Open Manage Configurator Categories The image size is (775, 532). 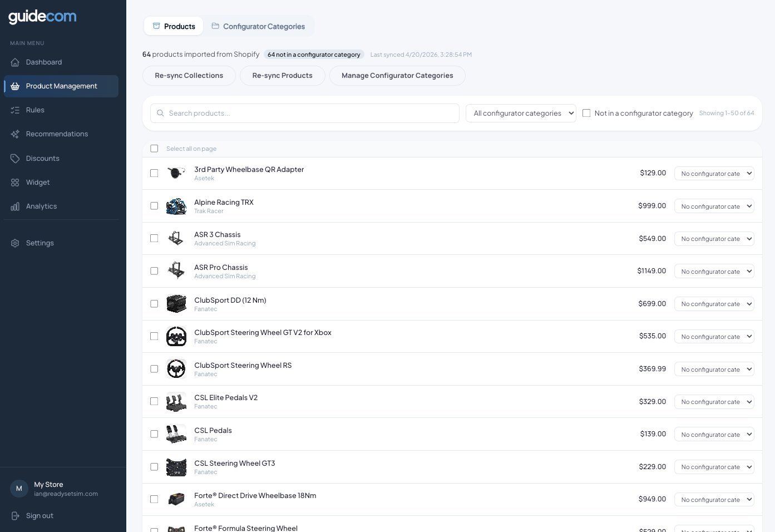[x=397, y=76]
